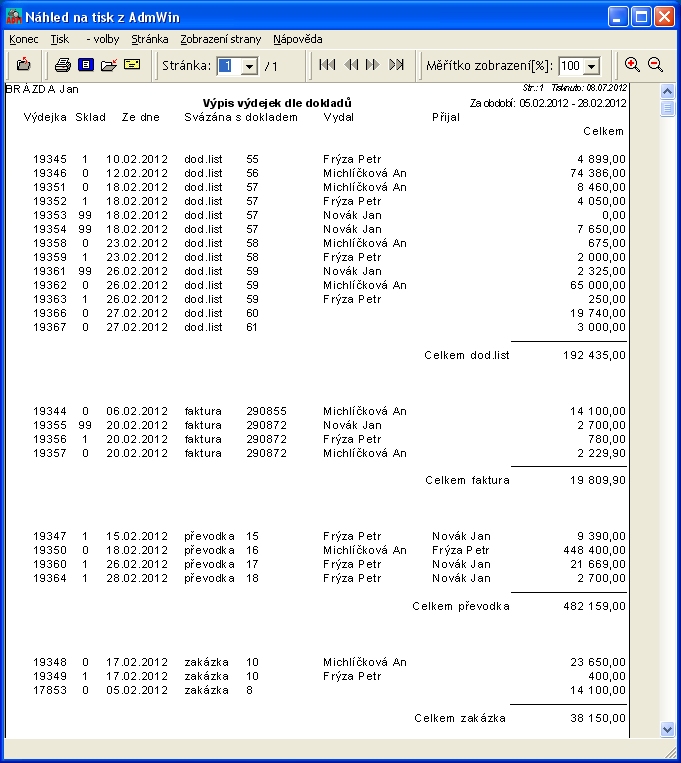681x763 pixels.
Task: Click the total 19 809,90
Action: [x=598, y=480]
